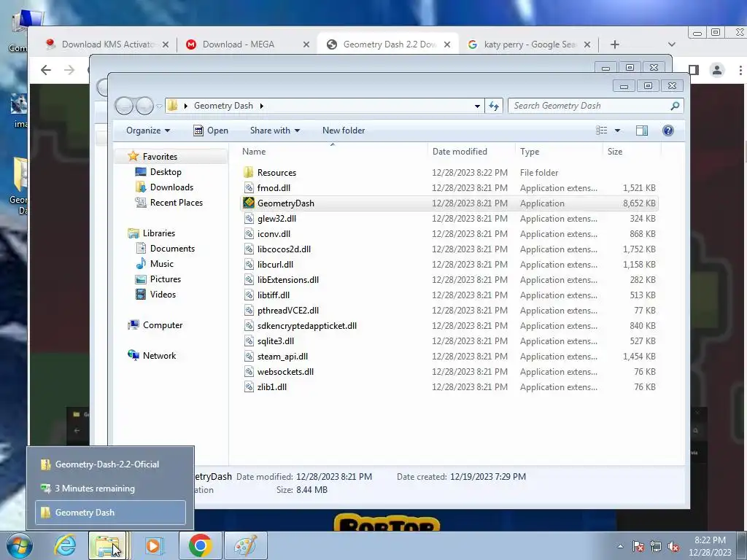Screen dimensions: 747x560
Task: Expand breadcrumb arrow after Geometry Dash
Action: 262,106
